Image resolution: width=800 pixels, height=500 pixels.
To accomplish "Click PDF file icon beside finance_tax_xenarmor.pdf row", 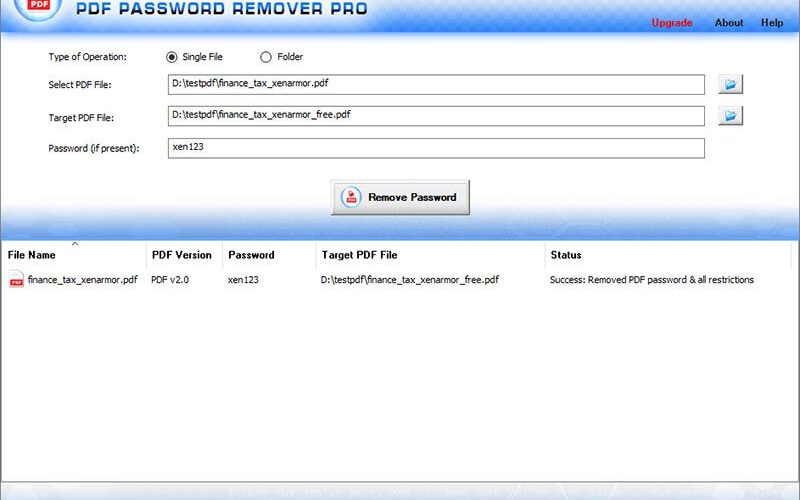I will coord(16,280).
